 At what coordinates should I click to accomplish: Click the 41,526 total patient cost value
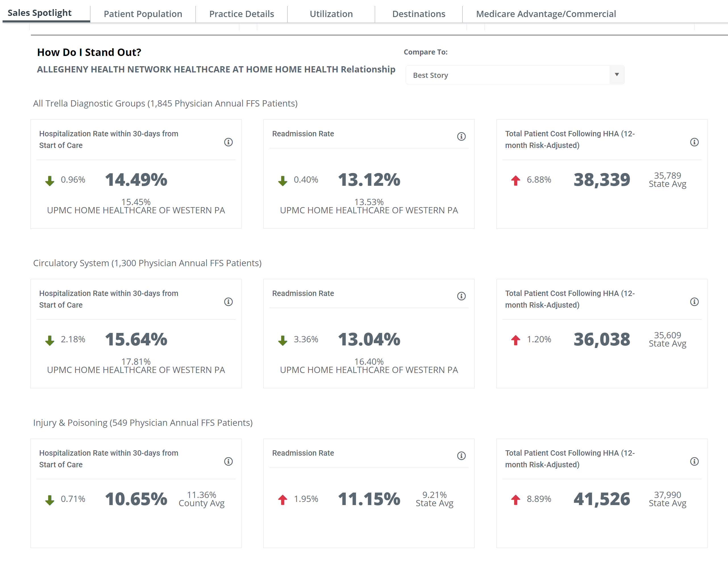602,499
